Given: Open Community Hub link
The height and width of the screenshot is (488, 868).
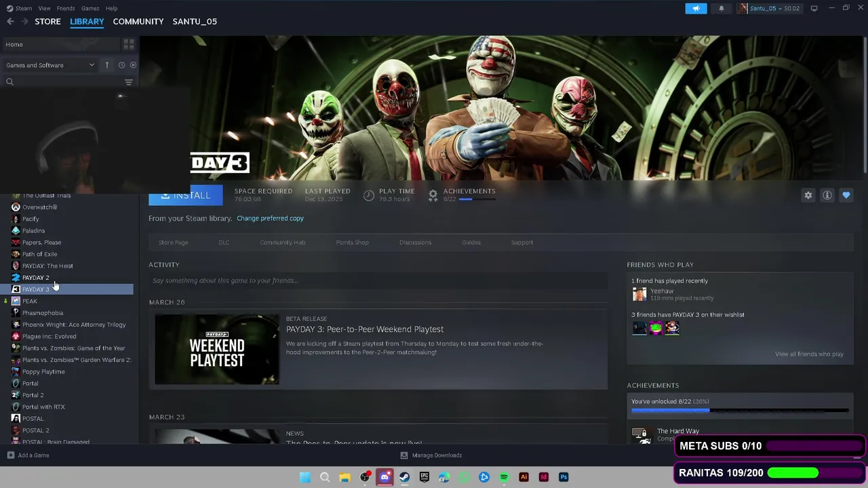Looking at the screenshot, I should coord(283,242).
